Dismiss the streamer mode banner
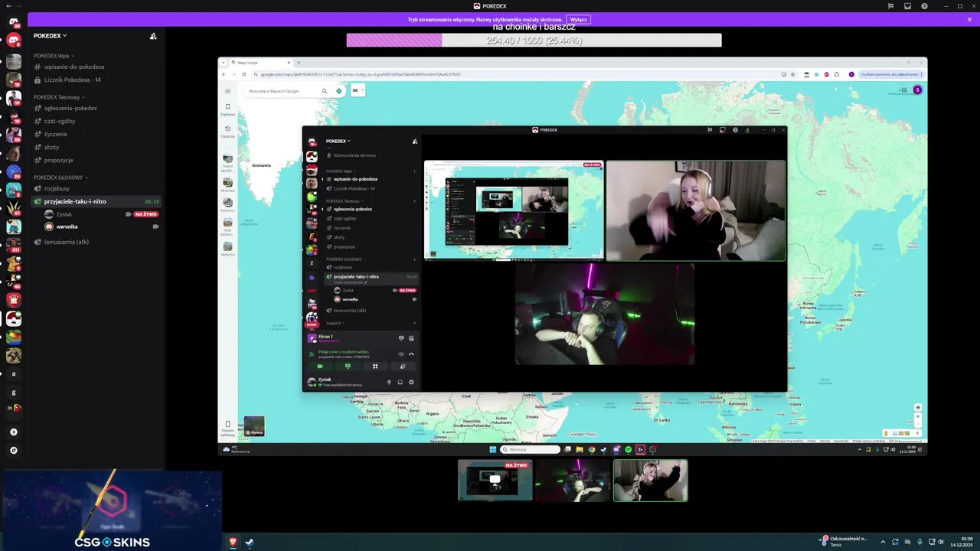The height and width of the screenshot is (551, 980). (x=969, y=19)
